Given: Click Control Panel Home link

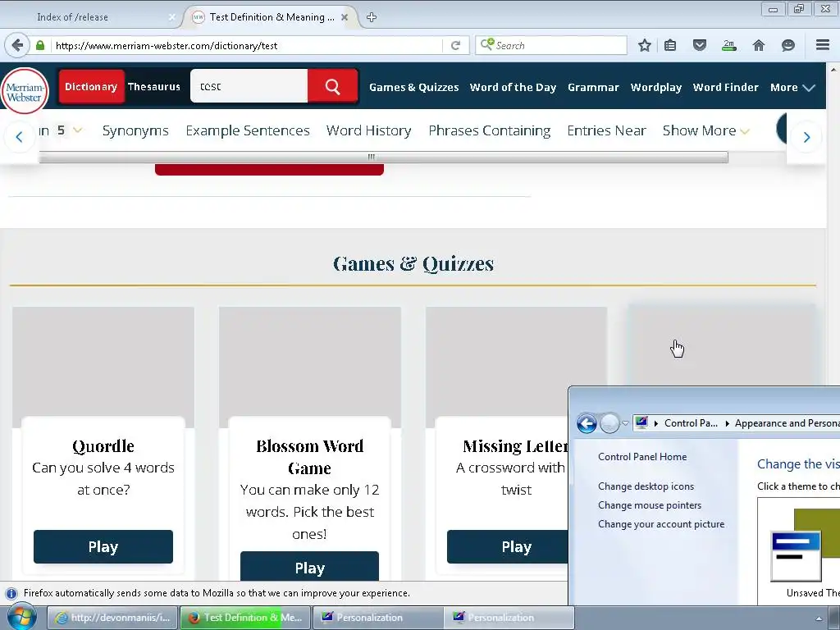Looking at the screenshot, I should [x=642, y=457].
